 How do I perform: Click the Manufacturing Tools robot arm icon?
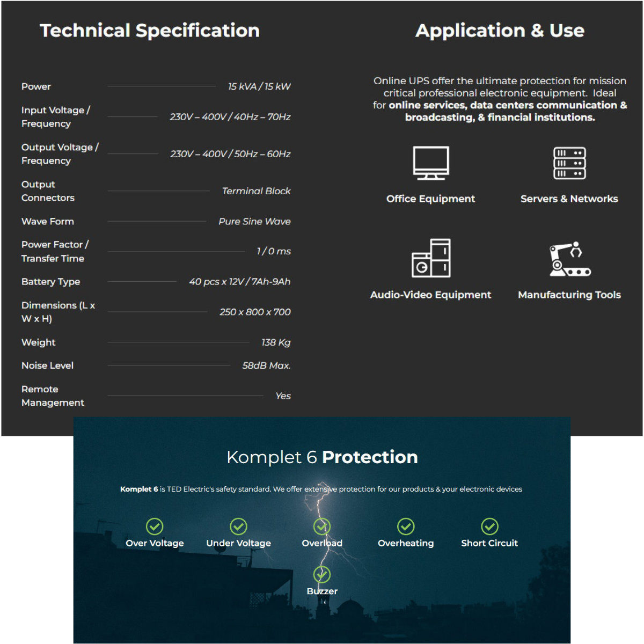[x=569, y=259]
